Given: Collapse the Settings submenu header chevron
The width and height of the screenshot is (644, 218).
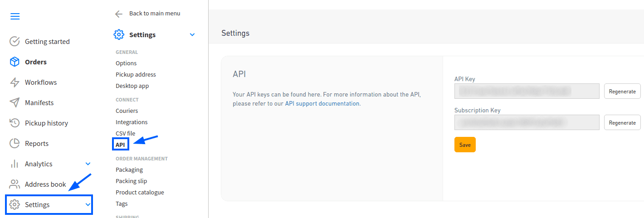Looking at the screenshot, I should point(192,35).
